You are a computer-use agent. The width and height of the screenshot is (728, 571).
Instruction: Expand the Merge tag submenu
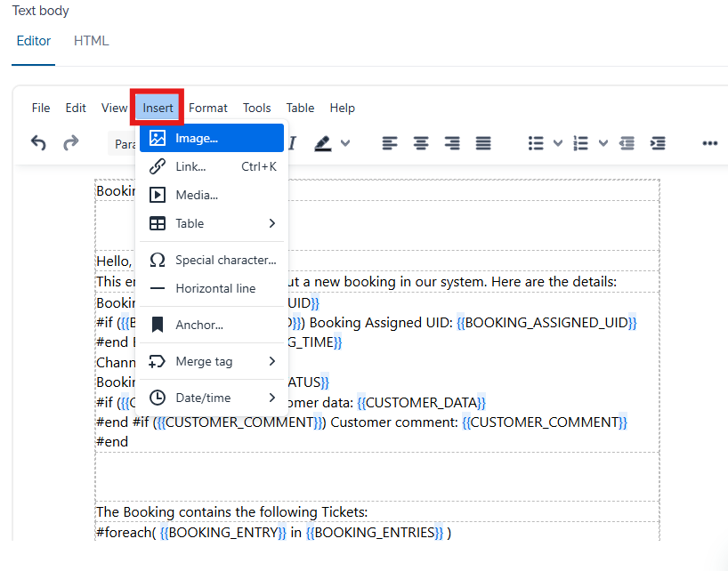tap(212, 361)
